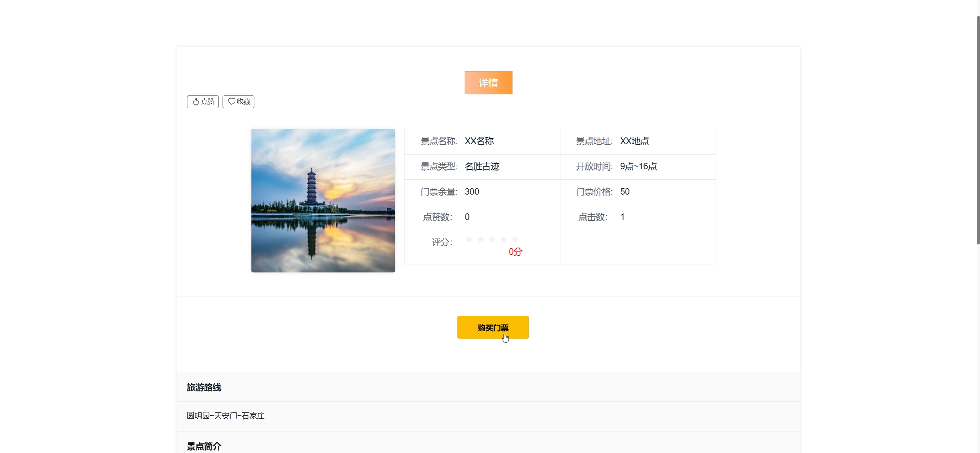Click the 门票余量 value 300

pyautogui.click(x=472, y=192)
